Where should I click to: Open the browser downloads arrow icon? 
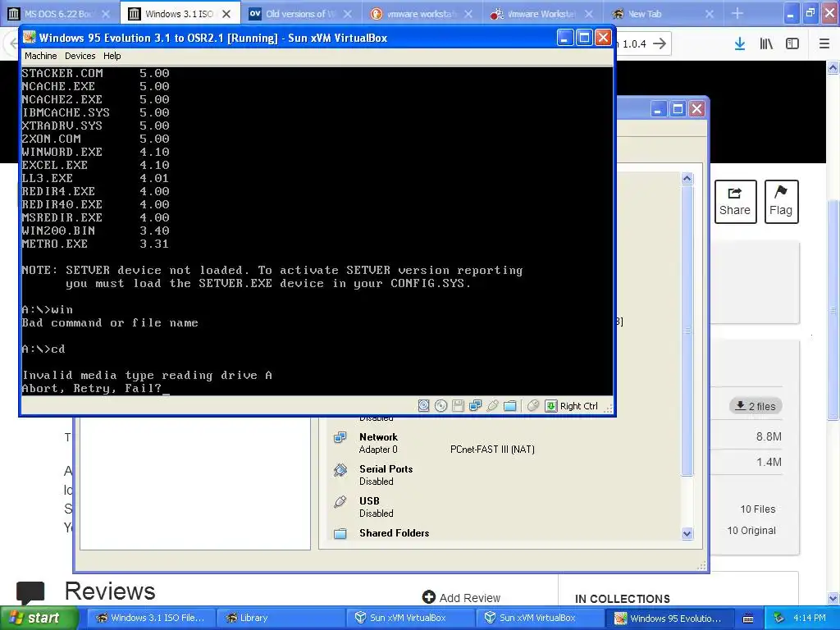(x=740, y=44)
